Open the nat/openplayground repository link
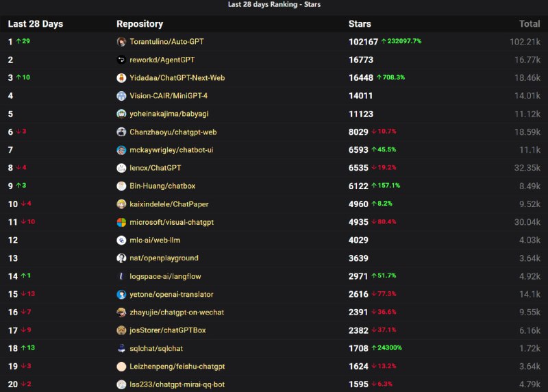The image size is (548, 392). [164, 258]
